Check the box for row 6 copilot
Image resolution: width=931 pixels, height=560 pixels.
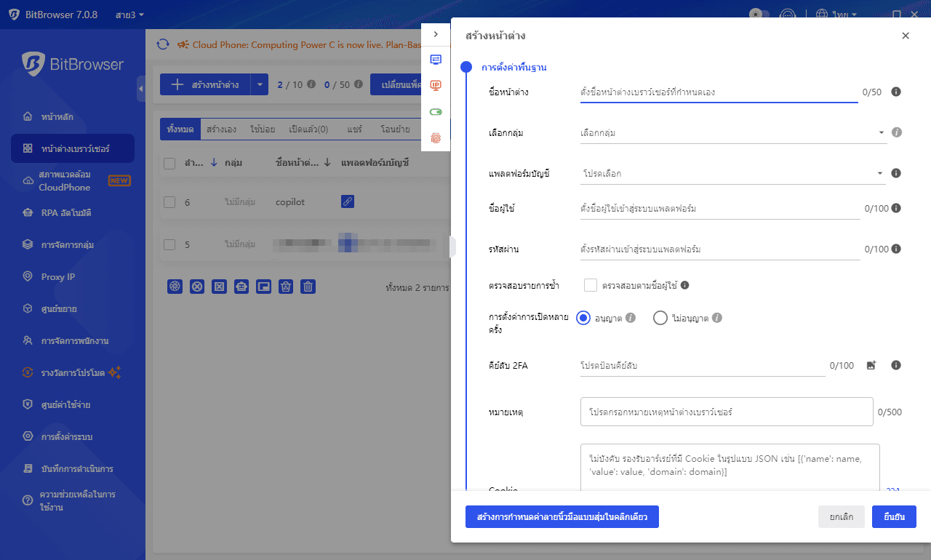point(169,202)
